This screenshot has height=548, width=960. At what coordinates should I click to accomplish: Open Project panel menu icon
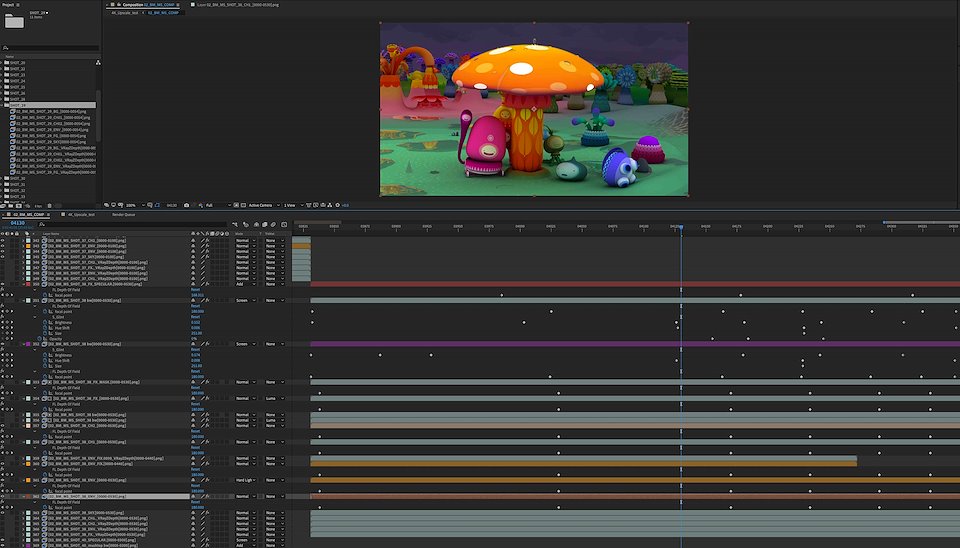(x=18, y=4)
